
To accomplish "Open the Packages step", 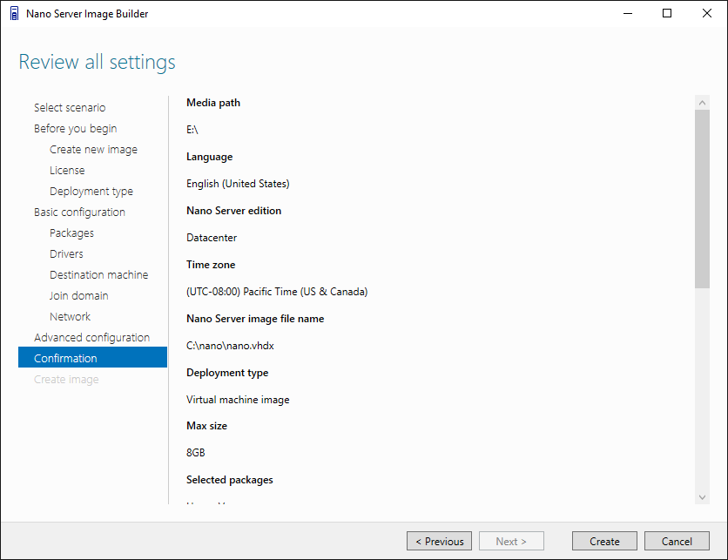I will point(71,233).
